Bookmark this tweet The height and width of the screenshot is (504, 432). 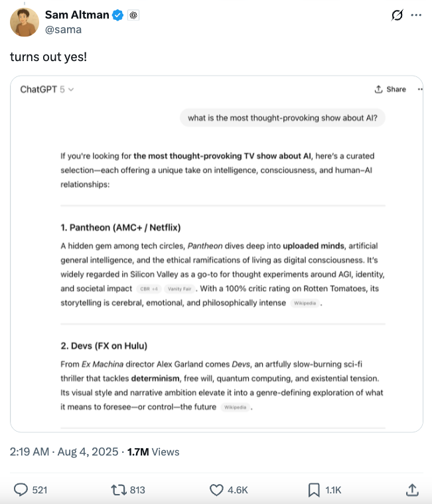pos(314,490)
